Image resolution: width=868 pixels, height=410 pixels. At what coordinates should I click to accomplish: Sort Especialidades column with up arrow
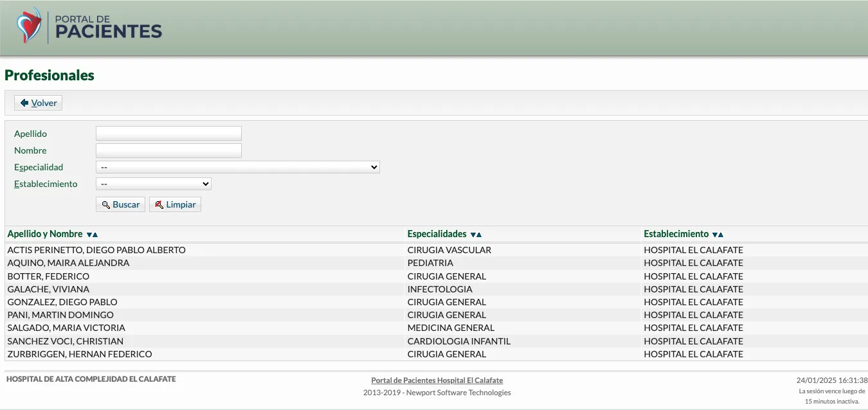point(479,235)
